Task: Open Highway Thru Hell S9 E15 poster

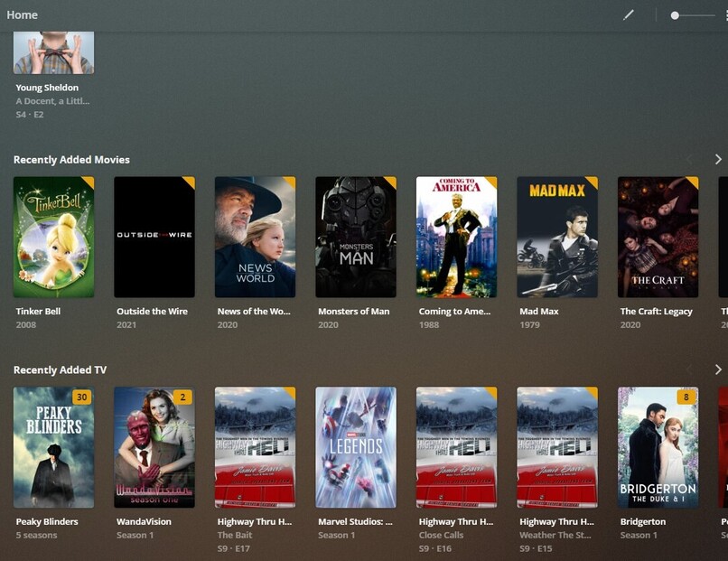Action: (x=557, y=447)
